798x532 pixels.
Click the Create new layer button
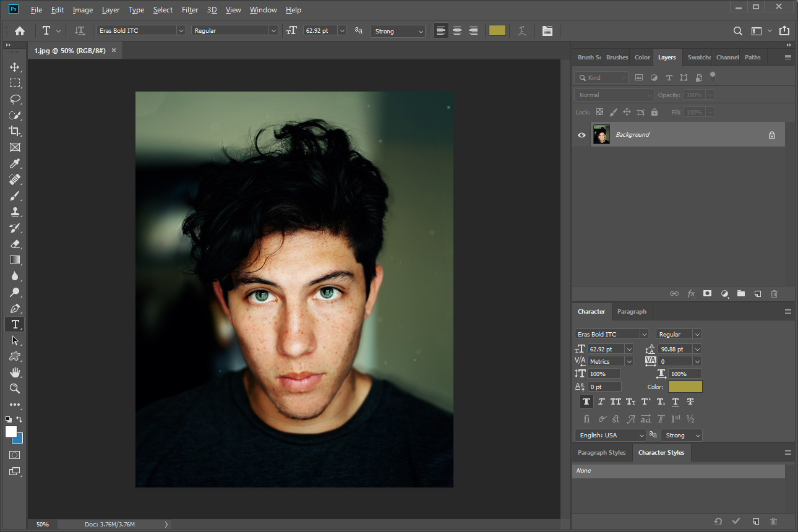click(x=758, y=293)
